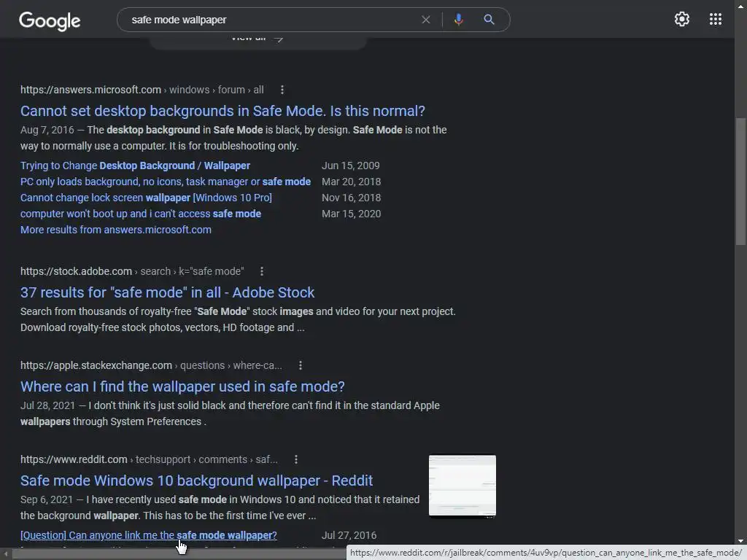The height and width of the screenshot is (560, 747).
Task: Click 'More results from answers.microsoft.com'
Action: (116, 230)
